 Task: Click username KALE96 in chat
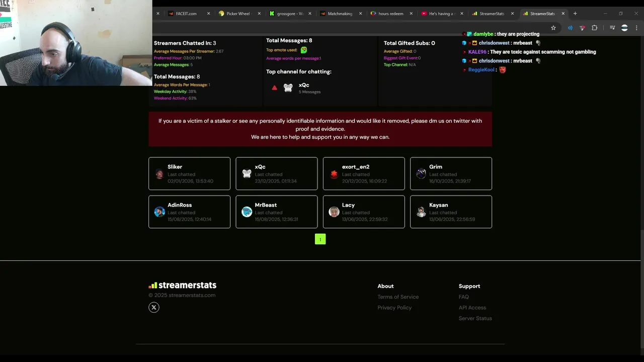click(x=477, y=52)
